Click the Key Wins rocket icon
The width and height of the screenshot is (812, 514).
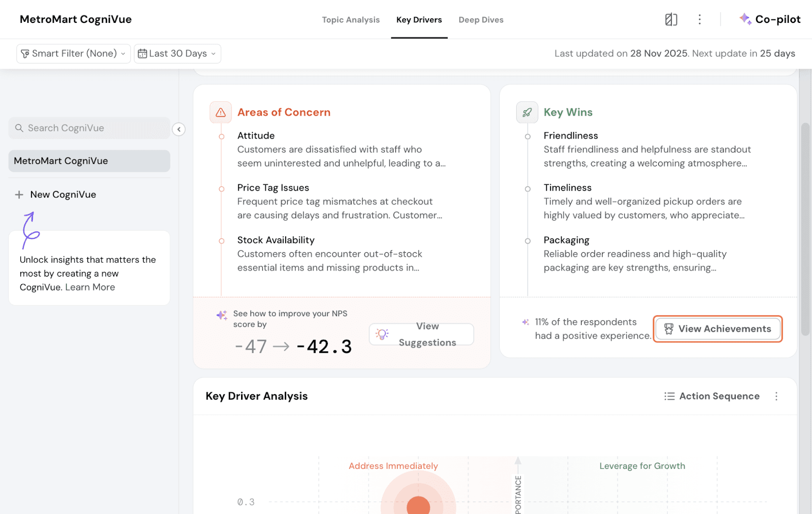527,113
